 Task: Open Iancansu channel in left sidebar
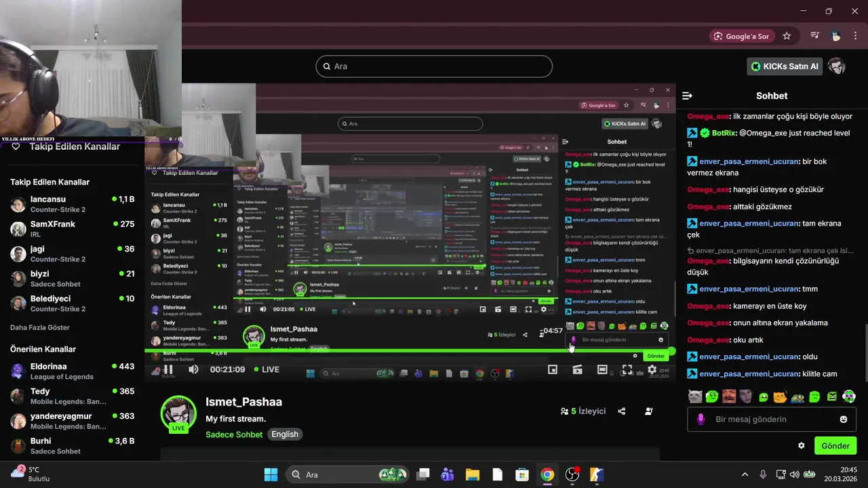tap(73, 204)
